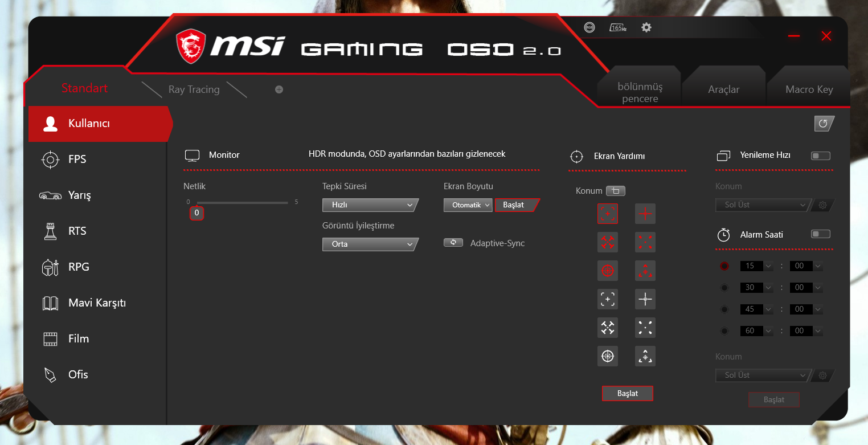Click the RGB icon in title bar

589,27
